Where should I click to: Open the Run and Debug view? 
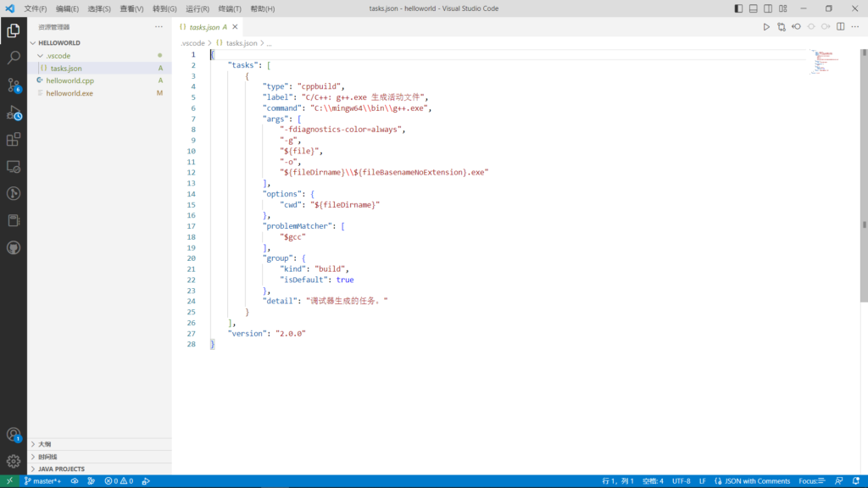click(x=14, y=112)
